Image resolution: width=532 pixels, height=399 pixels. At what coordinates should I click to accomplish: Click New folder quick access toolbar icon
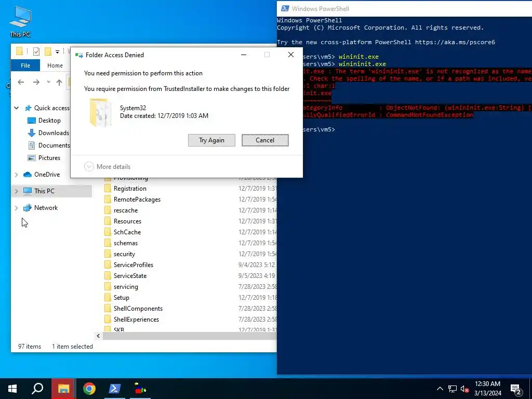(x=48, y=51)
